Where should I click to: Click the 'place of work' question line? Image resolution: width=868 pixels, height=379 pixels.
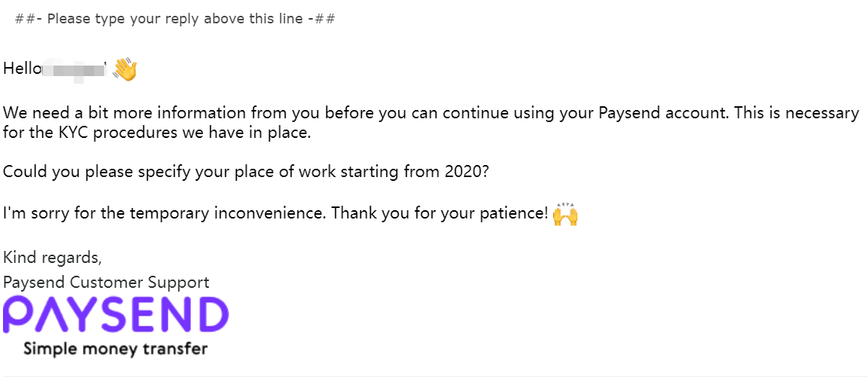tap(246, 171)
